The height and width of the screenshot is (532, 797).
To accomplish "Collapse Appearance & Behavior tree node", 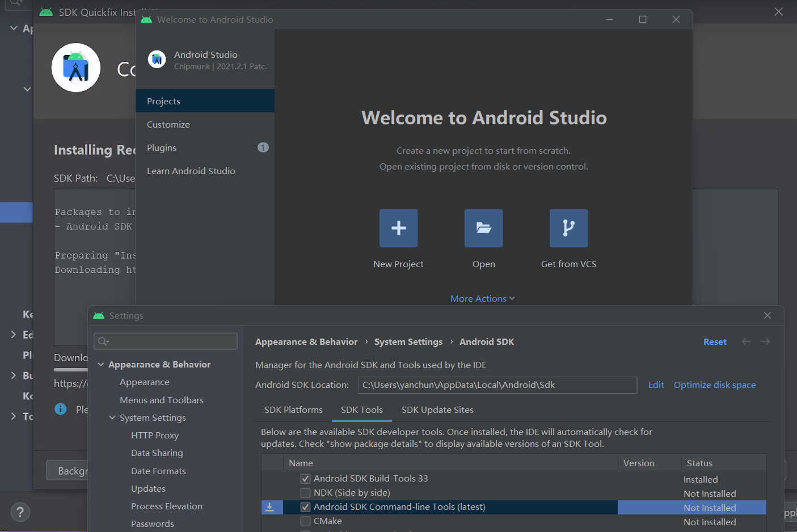I will click(x=101, y=364).
